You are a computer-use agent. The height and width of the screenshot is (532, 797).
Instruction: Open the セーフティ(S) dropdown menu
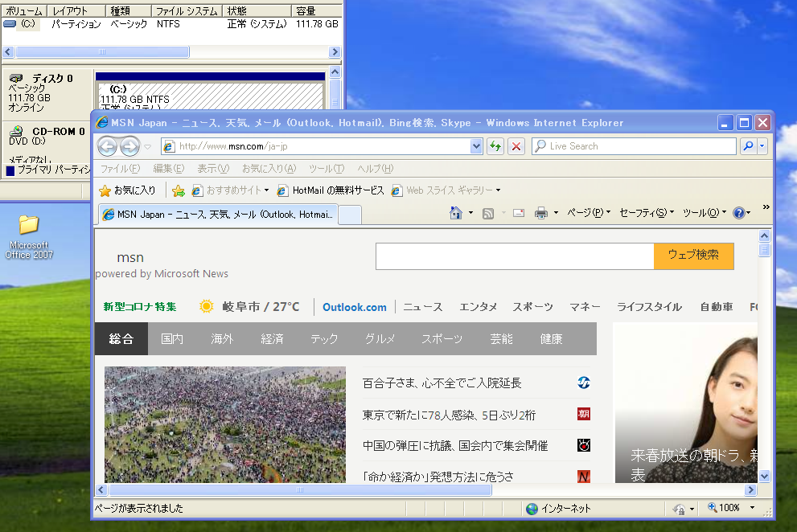[647, 213]
